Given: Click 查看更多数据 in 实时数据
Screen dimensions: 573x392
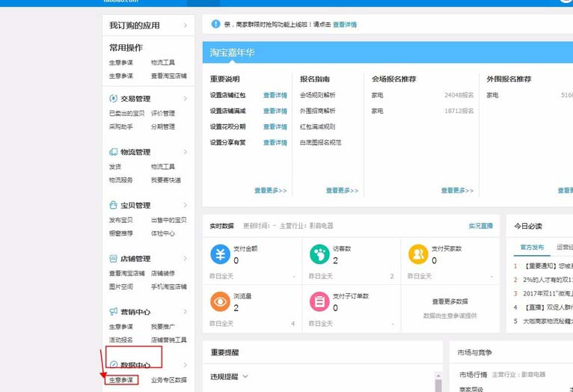Looking at the screenshot, I should [450, 301].
